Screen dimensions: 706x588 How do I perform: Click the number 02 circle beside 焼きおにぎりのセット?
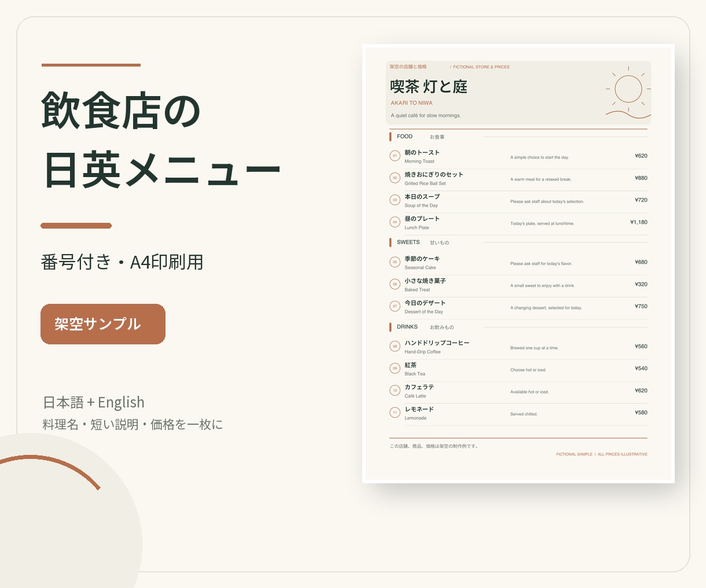pos(395,178)
